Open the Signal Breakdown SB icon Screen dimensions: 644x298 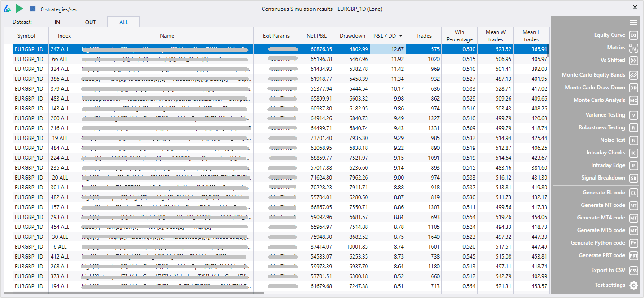(633, 178)
